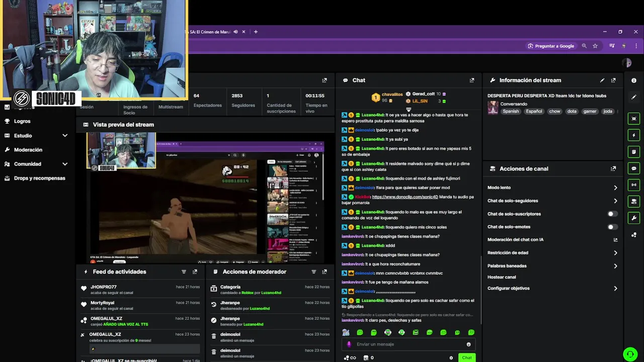Toggle the channel actions widget button
This screenshot has height=362, width=644.
pos(634,202)
